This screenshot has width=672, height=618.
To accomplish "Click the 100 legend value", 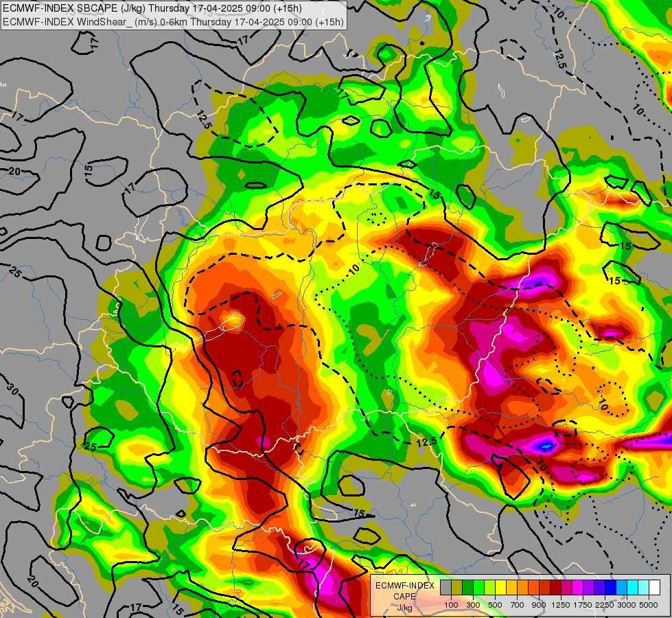I will [x=451, y=605].
